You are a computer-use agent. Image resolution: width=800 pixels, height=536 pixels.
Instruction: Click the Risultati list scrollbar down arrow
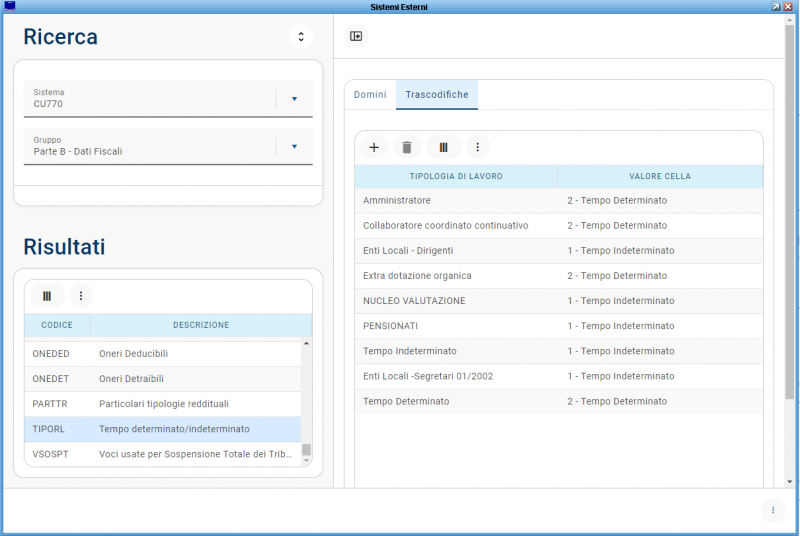(x=306, y=461)
